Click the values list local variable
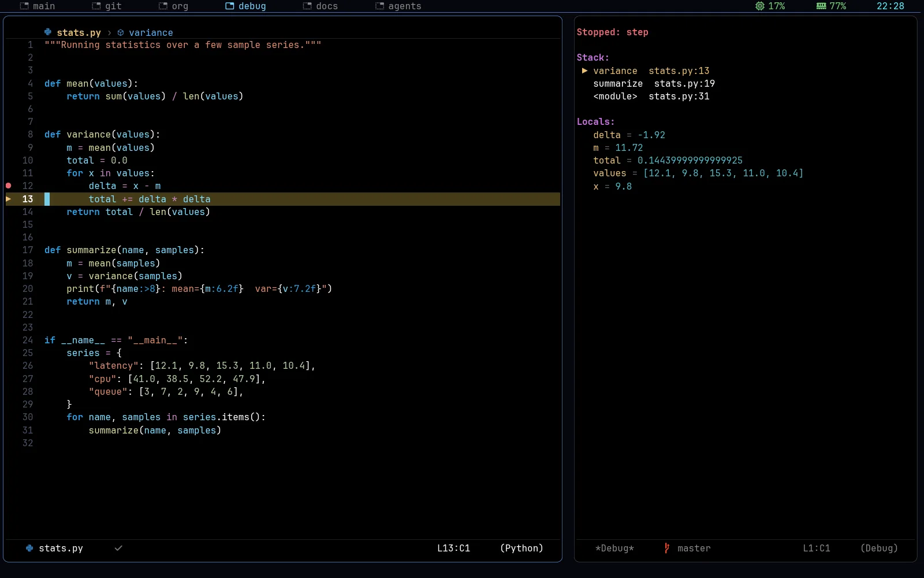924x578 pixels. coord(698,173)
